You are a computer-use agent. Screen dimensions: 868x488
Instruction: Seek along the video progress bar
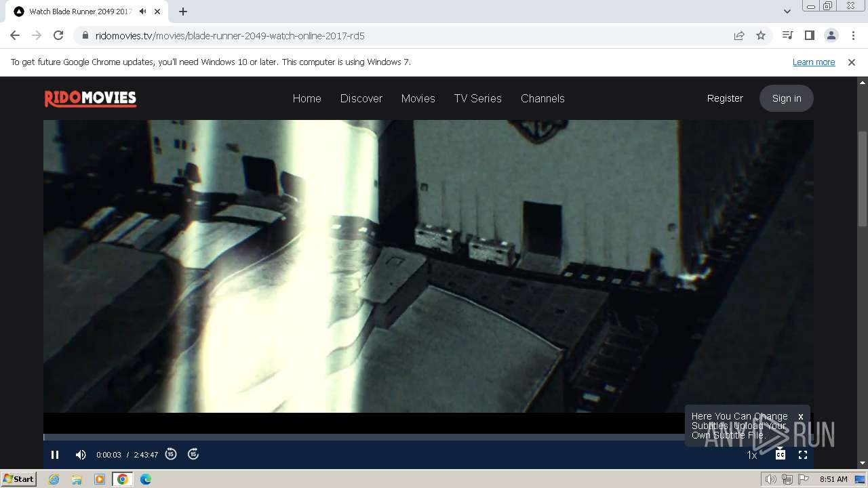click(x=429, y=437)
